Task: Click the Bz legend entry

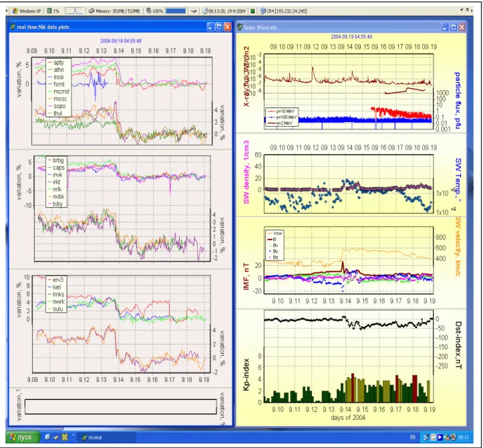Action: point(273,258)
